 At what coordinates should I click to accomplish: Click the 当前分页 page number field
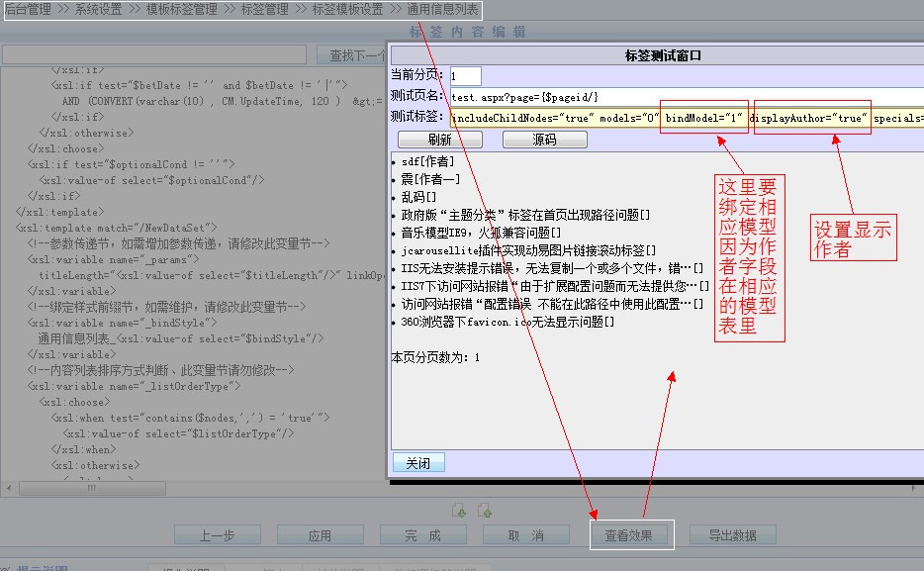pos(465,76)
